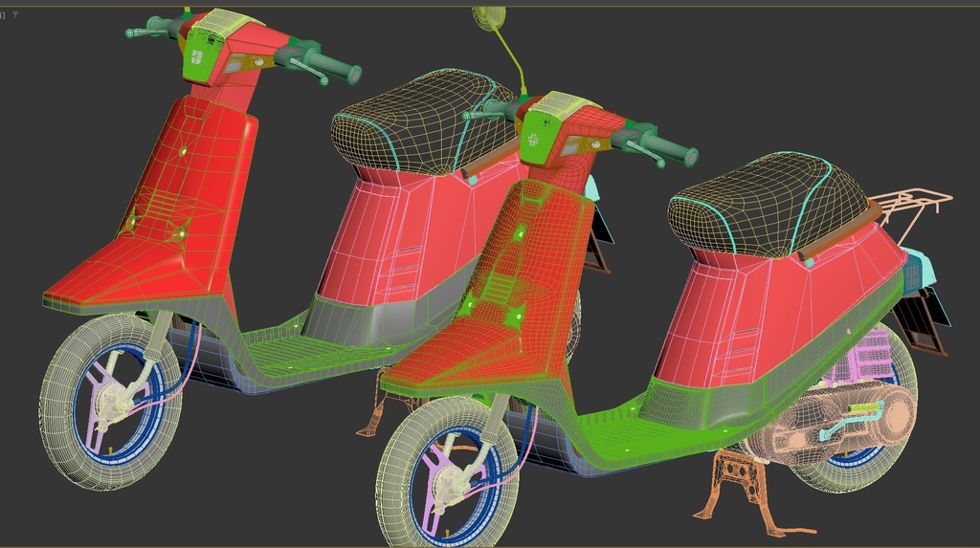The height and width of the screenshot is (548, 980).
Task: Select the black seat of the right scooter
Action: pyautogui.click(x=769, y=205)
